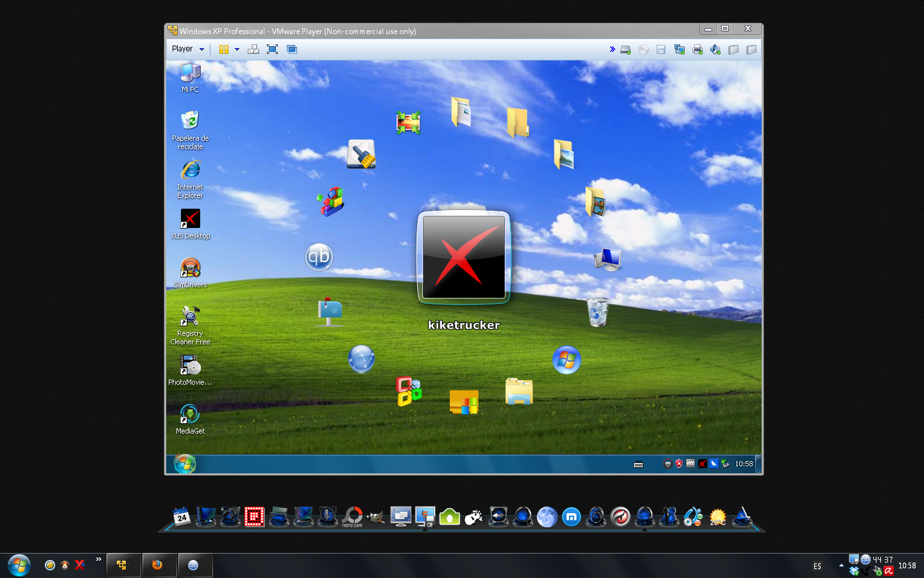The width and height of the screenshot is (924, 578).
Task: Pause the virtual machine with the yellow pause icon
Action: point(223,49)
